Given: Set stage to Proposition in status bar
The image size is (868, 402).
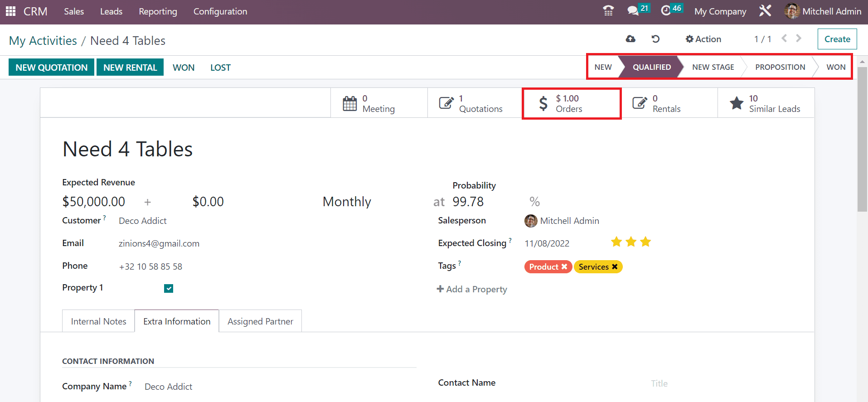Looking at the screenshot, I should 780,67.
